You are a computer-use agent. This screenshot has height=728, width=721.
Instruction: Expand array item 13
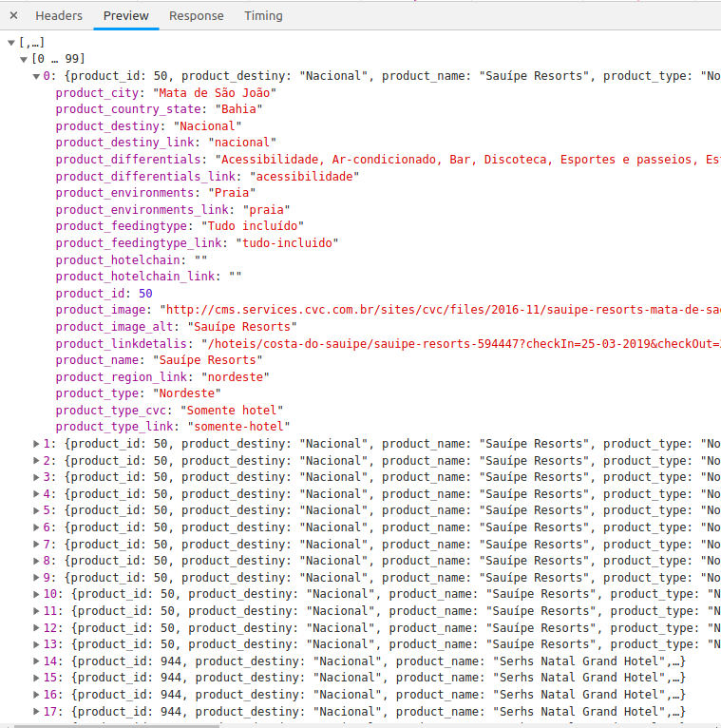36,644
